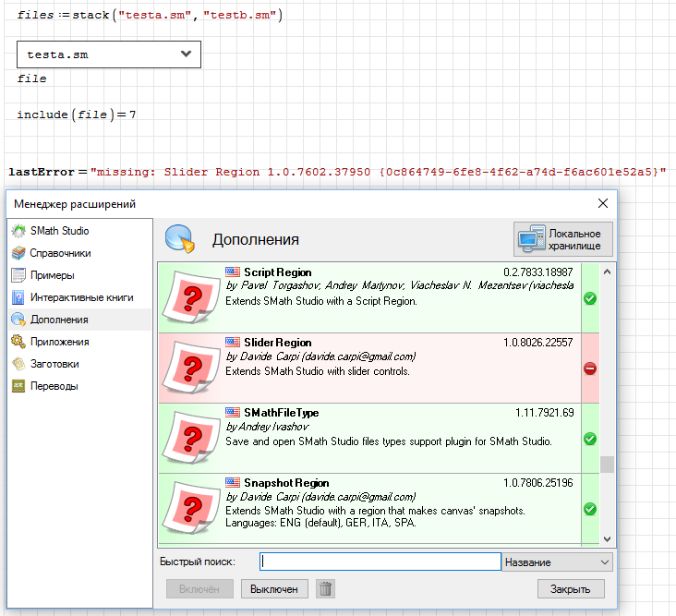Open Интерактивные книги in the sidebar
Viewport: 676px width, 616px height.
click(81, 297)
